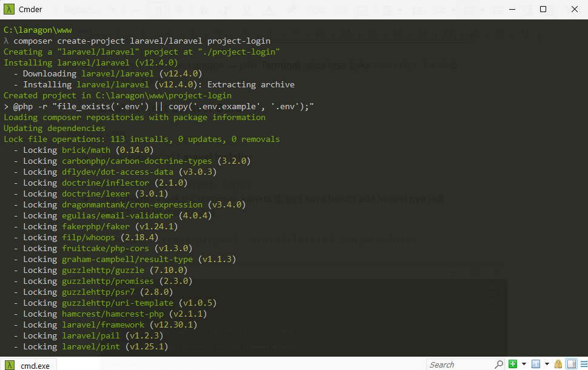Click the Cmder title bar text

click(x=31, y=9)
